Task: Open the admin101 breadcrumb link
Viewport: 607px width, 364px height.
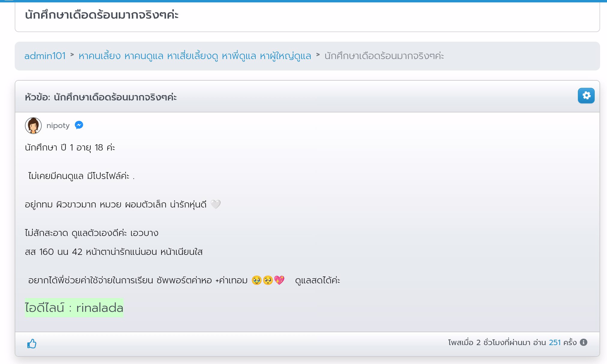Action: 45,56
